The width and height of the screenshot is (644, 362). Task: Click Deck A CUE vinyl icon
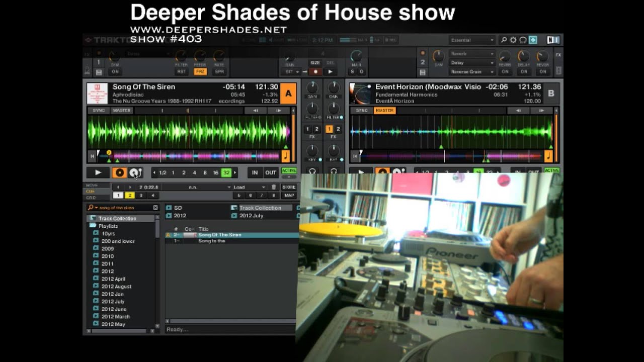[x=120, y=172]
